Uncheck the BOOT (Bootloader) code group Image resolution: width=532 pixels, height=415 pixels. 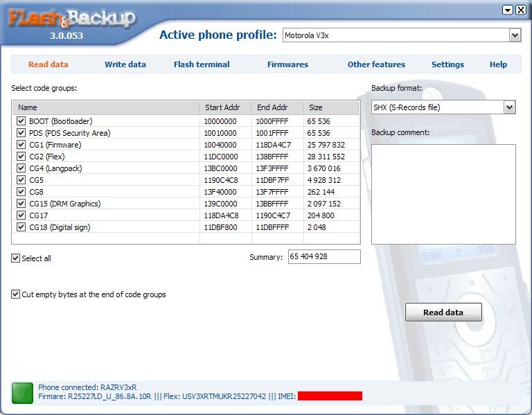coord(21,121)
